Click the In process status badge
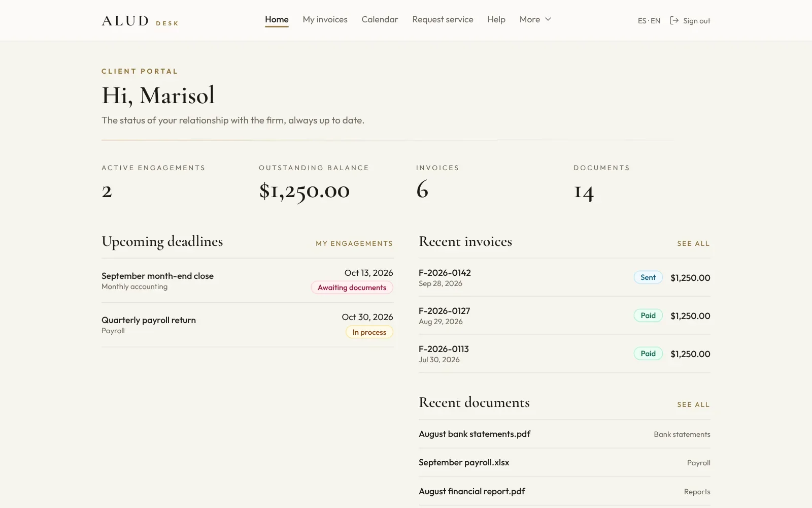Viewport: 812px width, 508px height. click(x=369, y=332)
